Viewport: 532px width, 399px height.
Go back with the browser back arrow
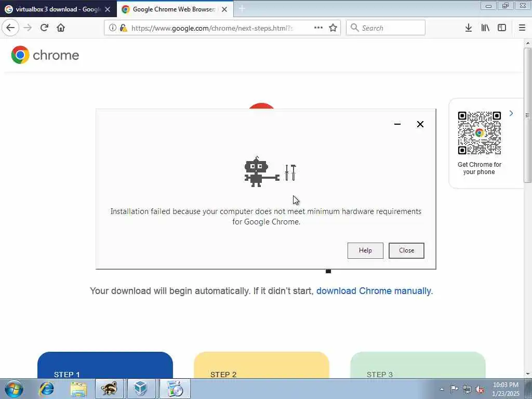point(10,28)
